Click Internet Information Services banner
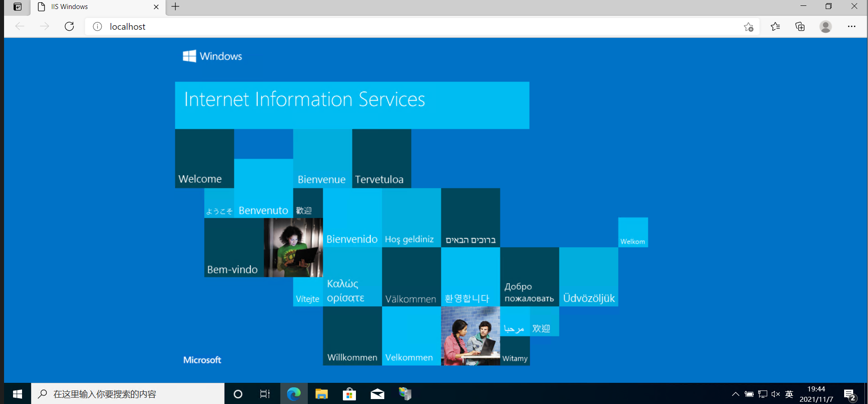Image resolution: width=868 pixels, height=404 pixels. coord(352,105)
